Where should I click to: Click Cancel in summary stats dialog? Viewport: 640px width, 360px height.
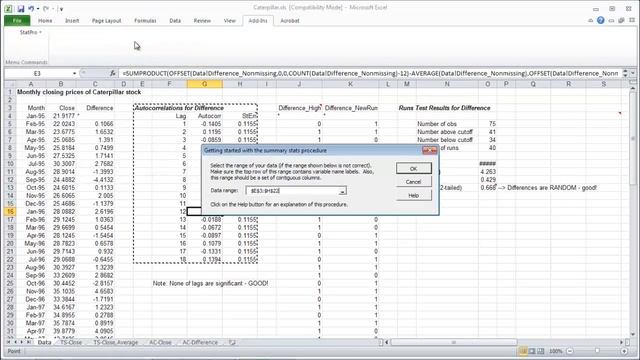(x=413, y=182)
